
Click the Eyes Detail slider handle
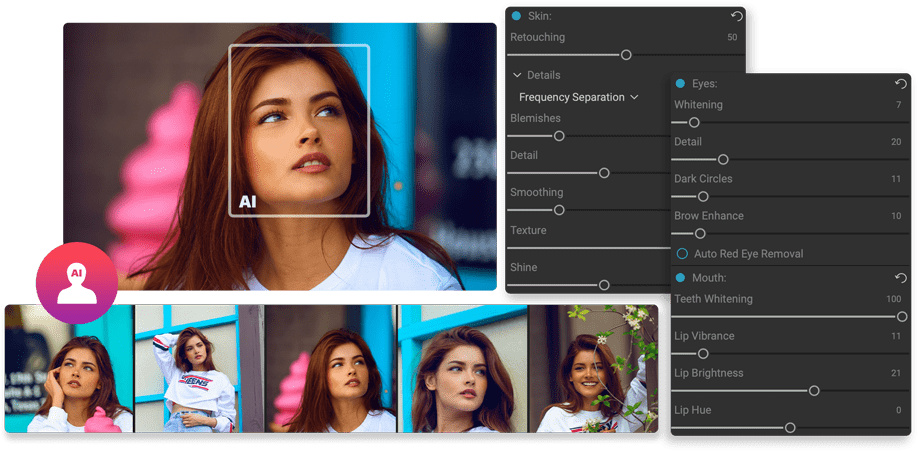[x=723, y=159]
